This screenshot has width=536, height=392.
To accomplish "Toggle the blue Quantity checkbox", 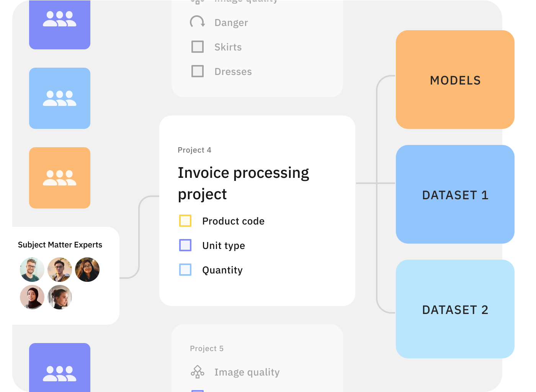I will click(x=185, y=270).
